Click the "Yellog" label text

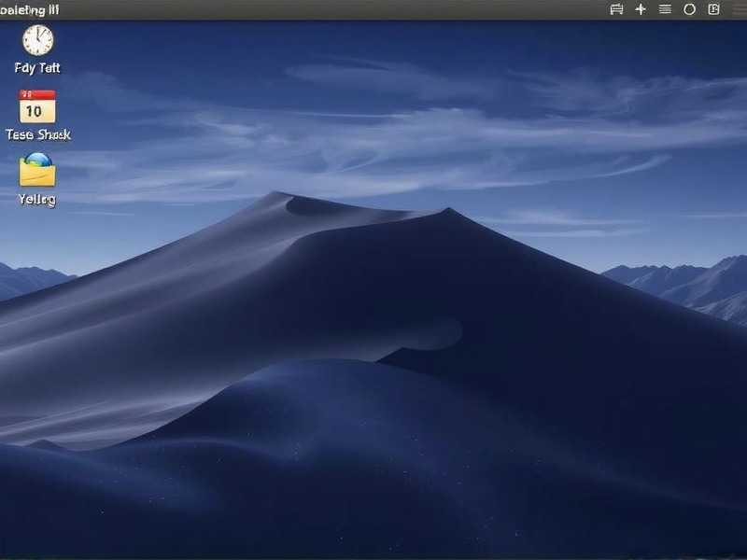point(35,200)
